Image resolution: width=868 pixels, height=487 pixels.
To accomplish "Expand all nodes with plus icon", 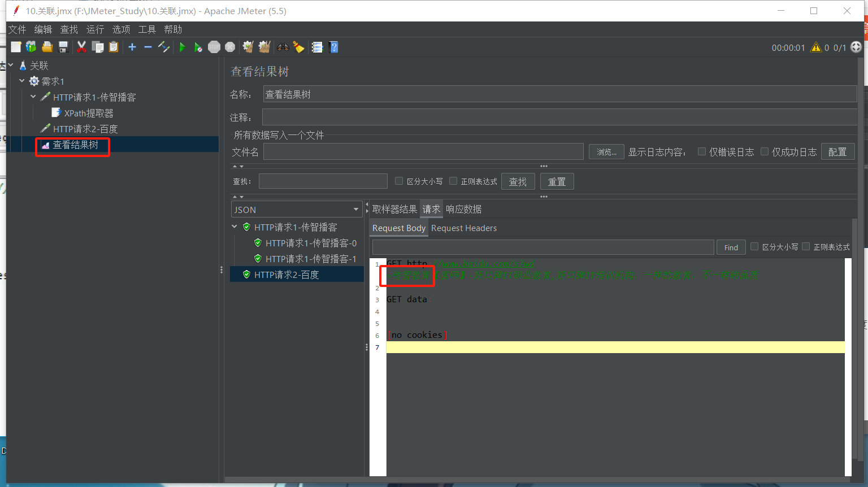I will [x=132, y=47].
